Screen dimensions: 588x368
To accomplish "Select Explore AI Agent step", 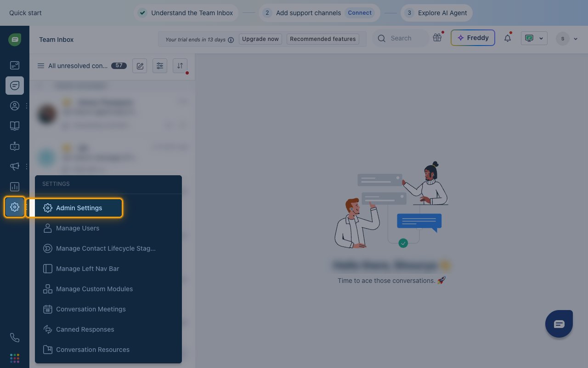I will click(x=436, y=13).
